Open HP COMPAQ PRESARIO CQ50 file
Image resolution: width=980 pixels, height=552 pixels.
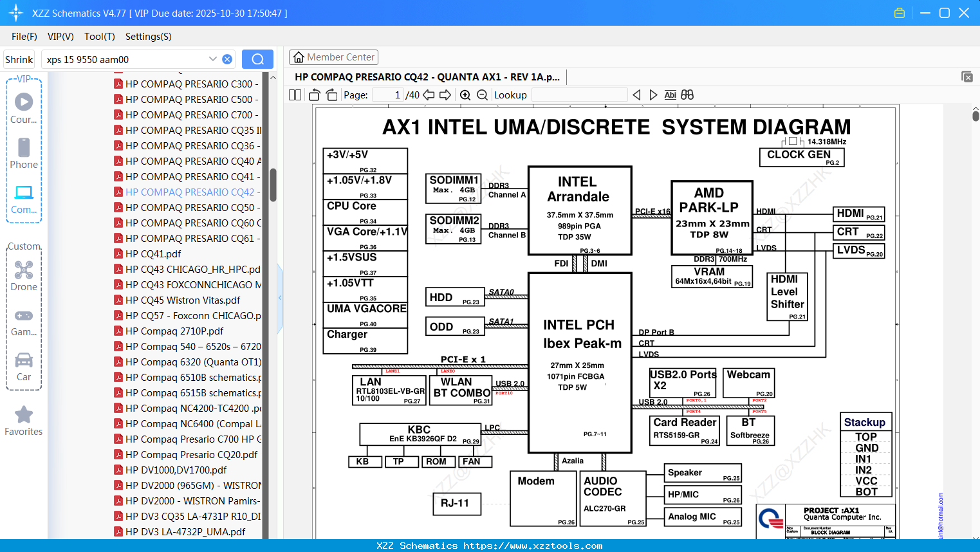click(187, 207)
